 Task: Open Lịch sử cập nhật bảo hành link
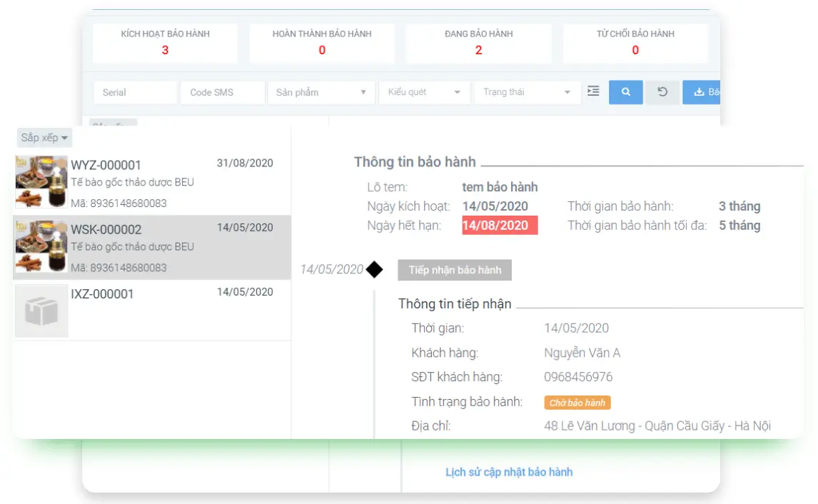coord(509,472)
